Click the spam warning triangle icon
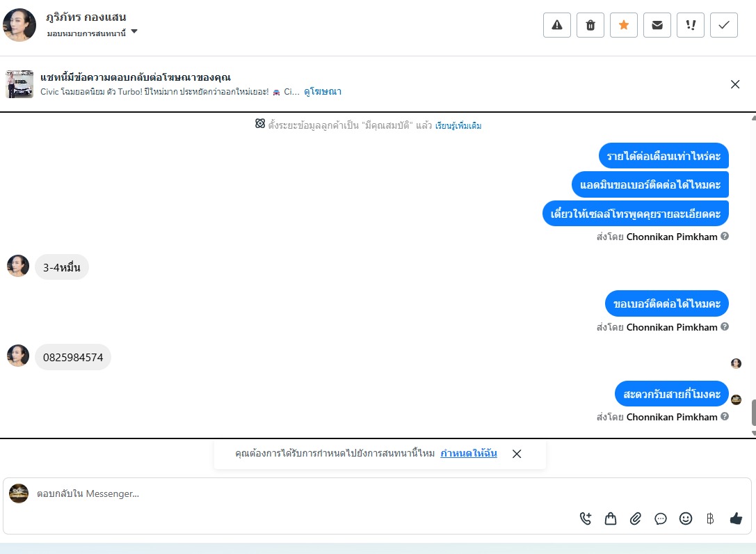The image size is (756, 554). (557, 25)
